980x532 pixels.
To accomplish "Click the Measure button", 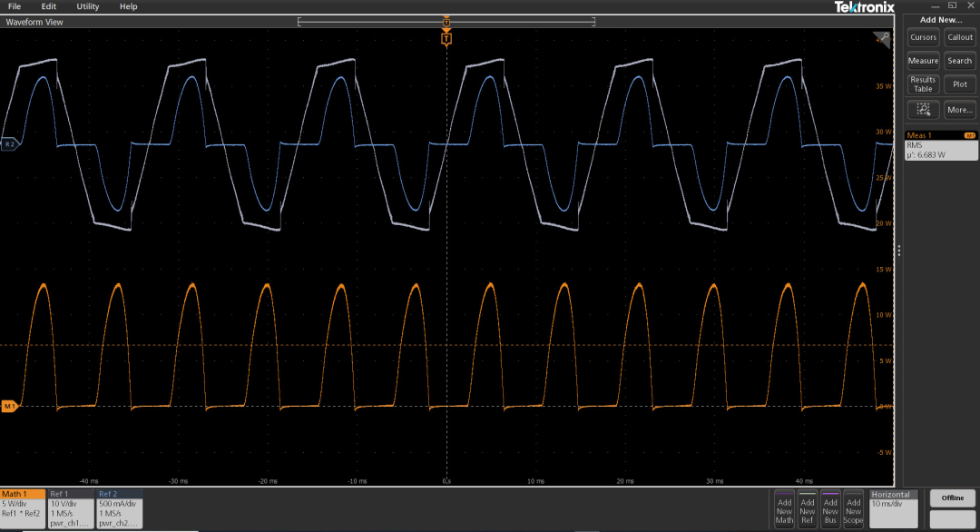I will (x=923, y=61).
